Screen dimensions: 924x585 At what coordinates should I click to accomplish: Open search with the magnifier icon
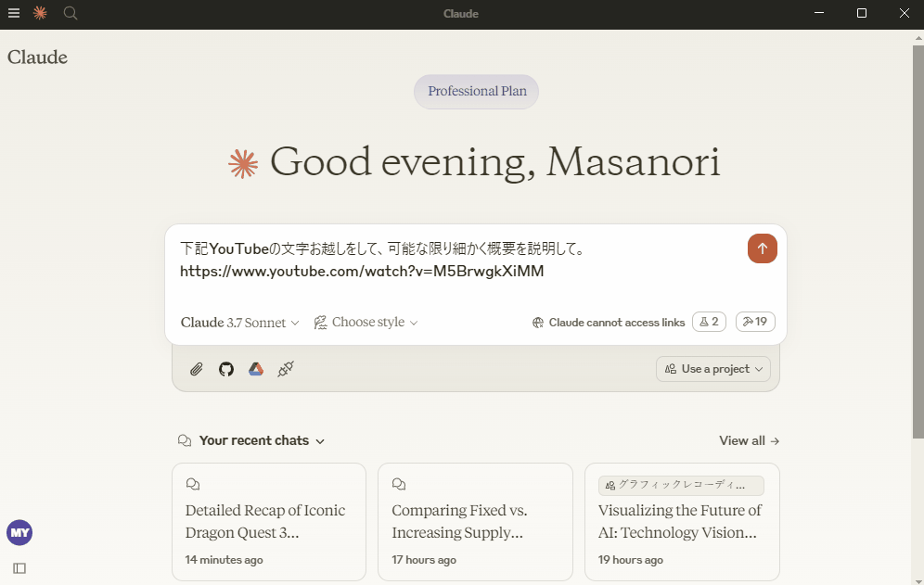71,13
